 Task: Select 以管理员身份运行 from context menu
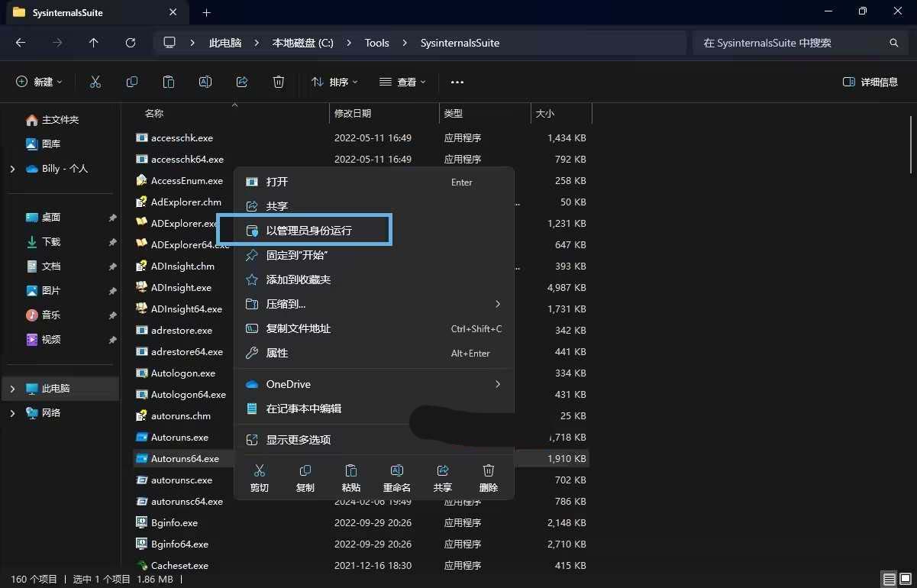(x=308, y=231)
